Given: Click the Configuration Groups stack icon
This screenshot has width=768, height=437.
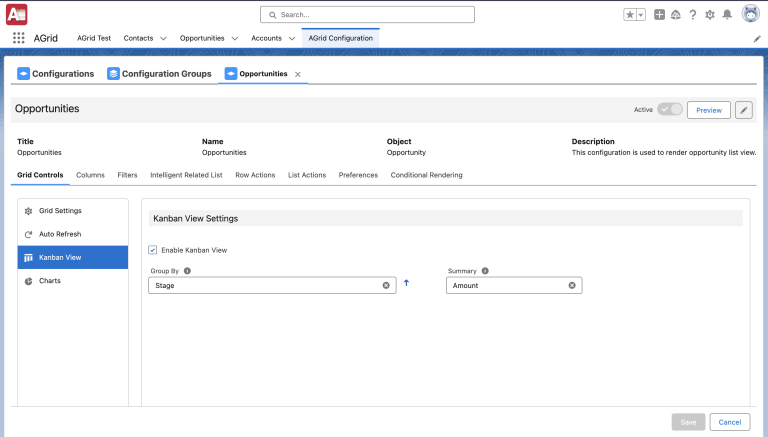Looking at the screenshot, I should 113,73.
